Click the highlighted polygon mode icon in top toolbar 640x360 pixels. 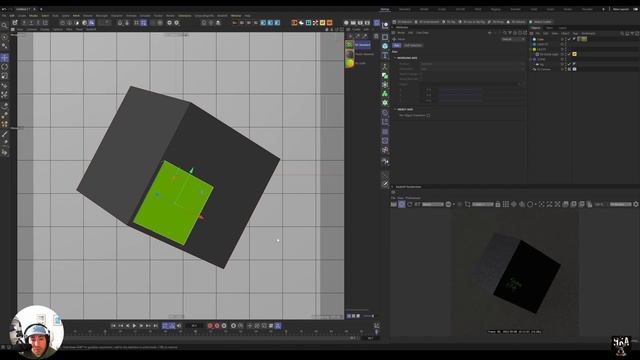[92, 23]
